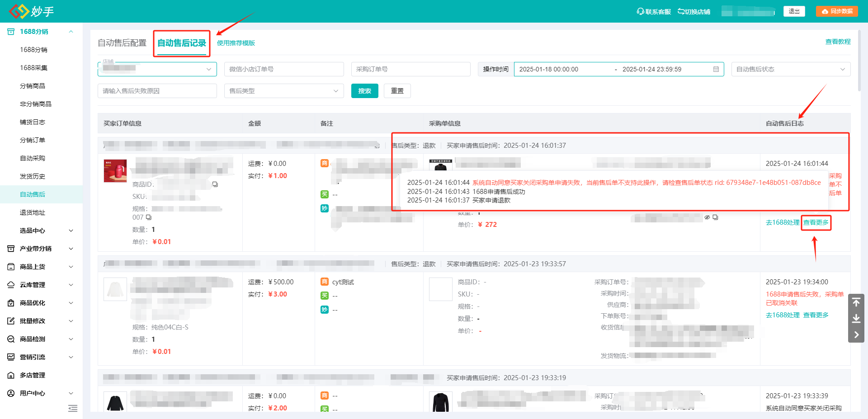868x419 pixels.
Task: Collapse the 1688分销 sidebar group
Action: [71, 32]
